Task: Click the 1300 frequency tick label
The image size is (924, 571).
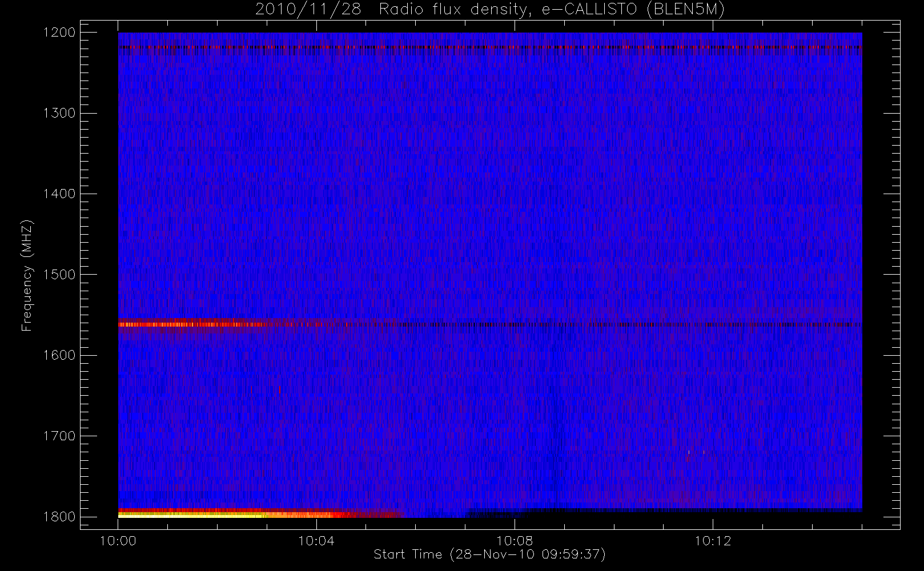Action: (59, 113)
